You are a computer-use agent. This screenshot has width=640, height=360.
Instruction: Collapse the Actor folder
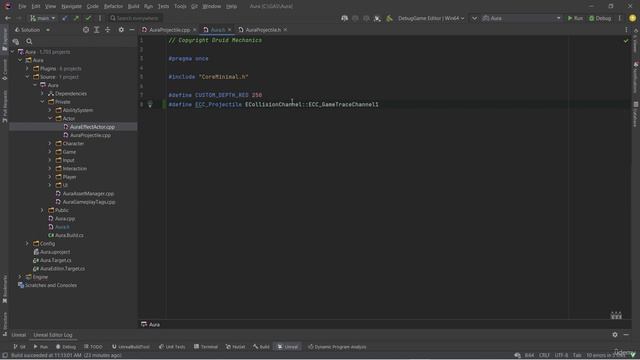pos(50,118)
